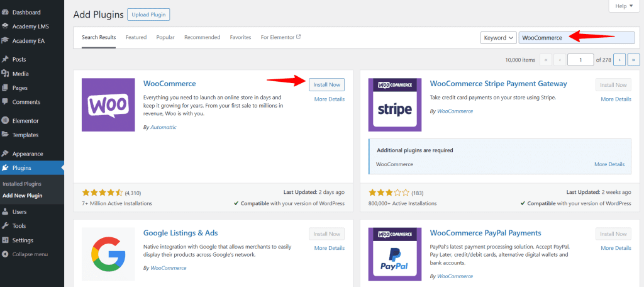Click the '10,000 items' count text
The width and height of the screenshot is (644, 287).
[x=520, y=60]
